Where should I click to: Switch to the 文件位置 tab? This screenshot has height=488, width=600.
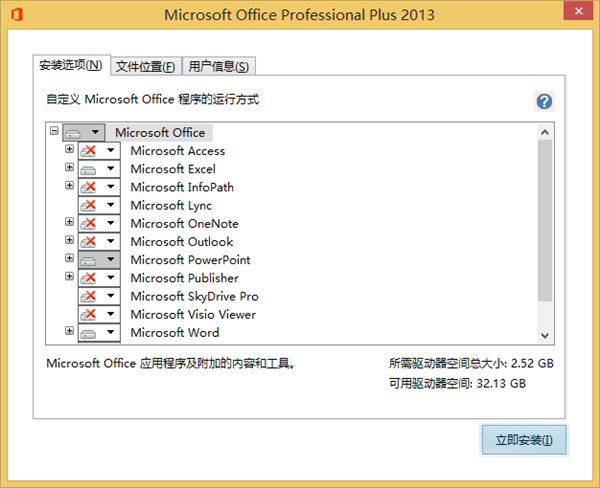[145, 66]
